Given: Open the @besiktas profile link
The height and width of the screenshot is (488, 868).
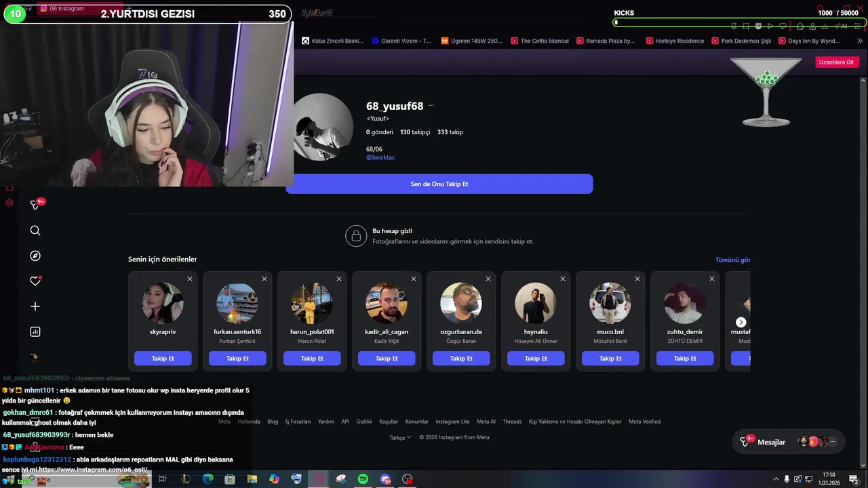Looking at the screenshot, I should coord(380,157).
